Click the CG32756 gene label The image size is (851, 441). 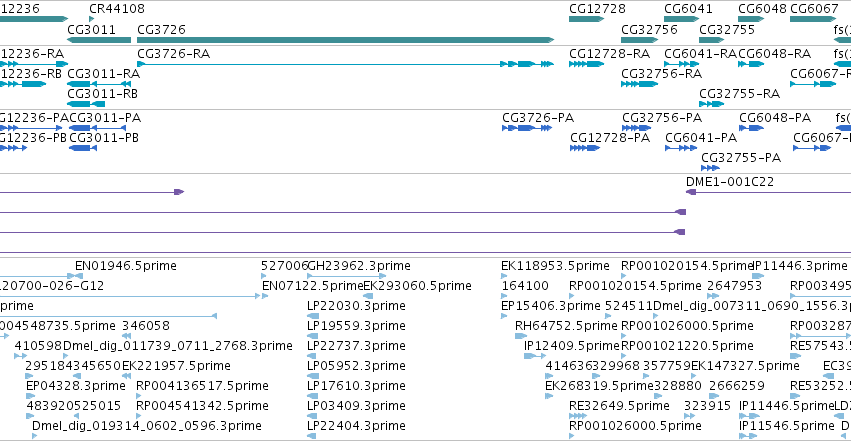point(649,29)
